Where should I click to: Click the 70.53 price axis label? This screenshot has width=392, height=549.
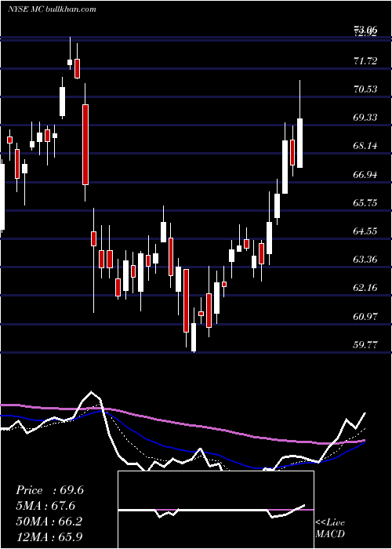click(365, 89)
